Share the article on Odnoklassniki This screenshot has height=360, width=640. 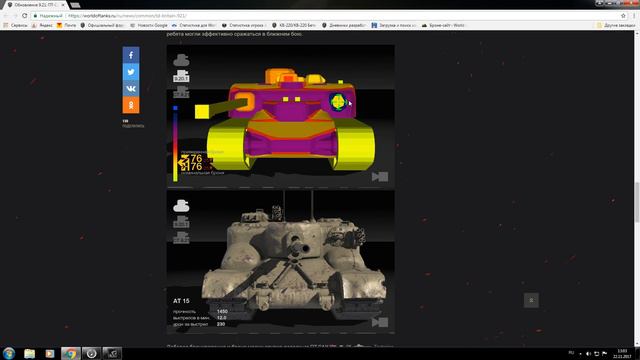pos(131,105)
